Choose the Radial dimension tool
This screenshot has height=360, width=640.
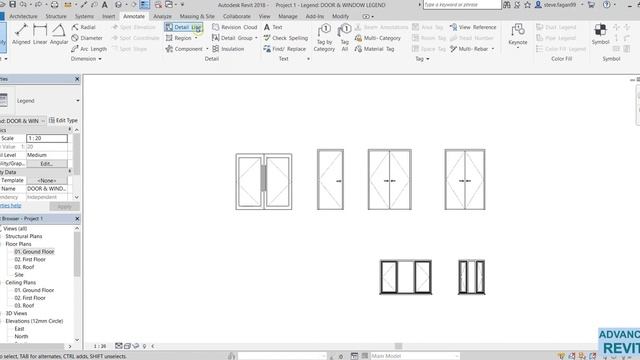84,27
